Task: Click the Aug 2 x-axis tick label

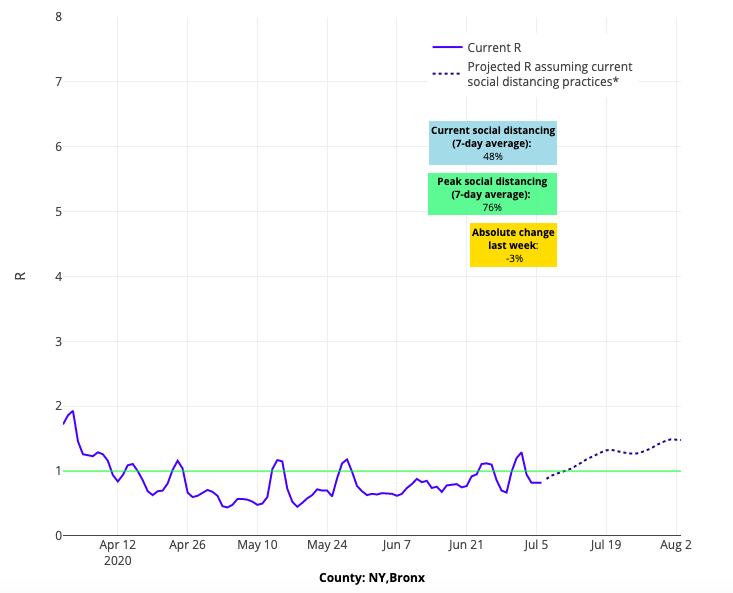Action: click(676, 546)
